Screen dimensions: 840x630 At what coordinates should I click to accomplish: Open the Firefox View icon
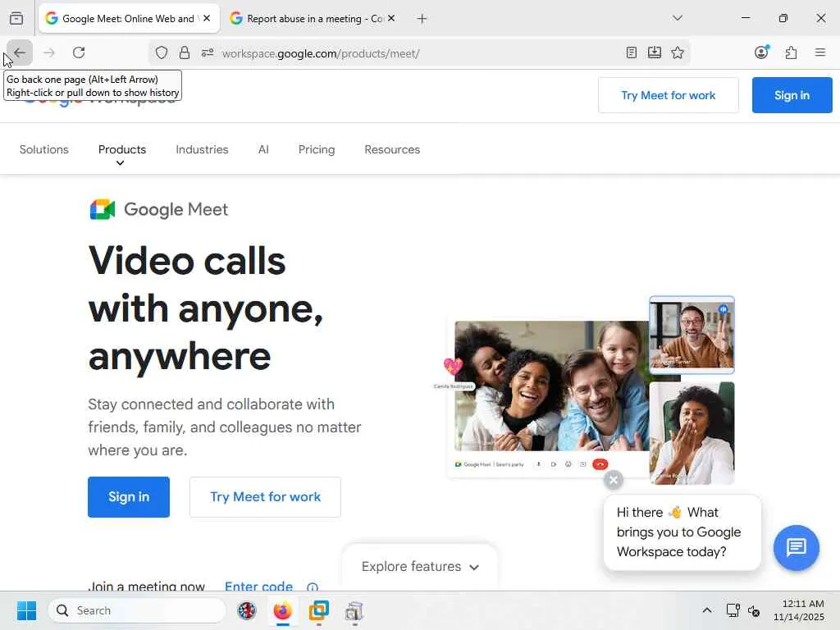tap(16, 19)
